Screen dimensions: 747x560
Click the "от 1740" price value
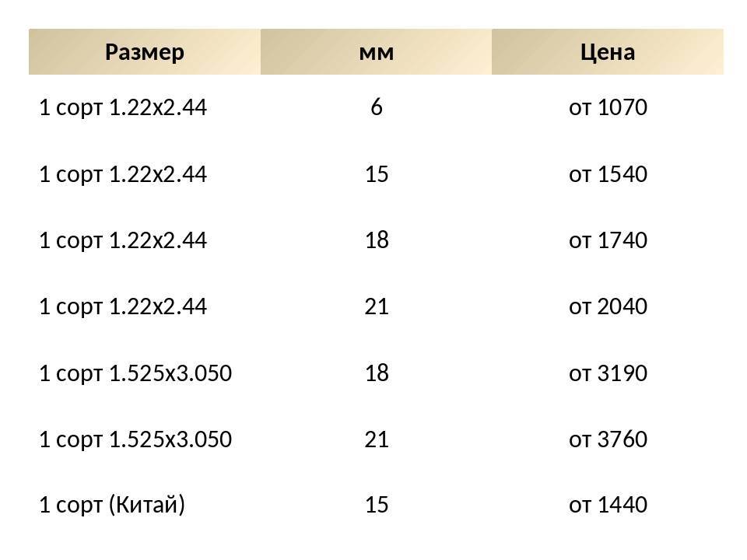coord(608,240)
